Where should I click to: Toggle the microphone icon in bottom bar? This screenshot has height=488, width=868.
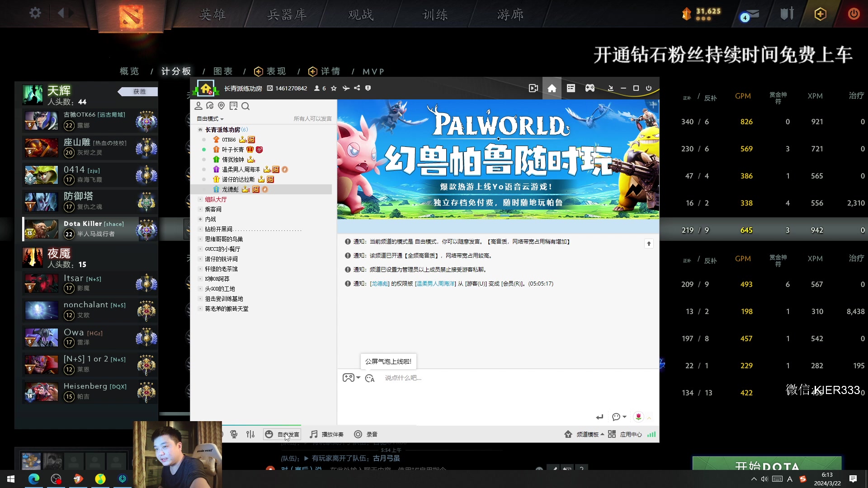pyautogui.click(x=234, y=434)
